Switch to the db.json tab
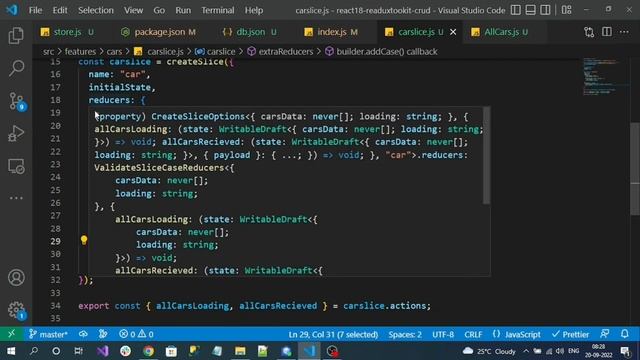This screenshot has height=360, width=640. click(250, 32)
